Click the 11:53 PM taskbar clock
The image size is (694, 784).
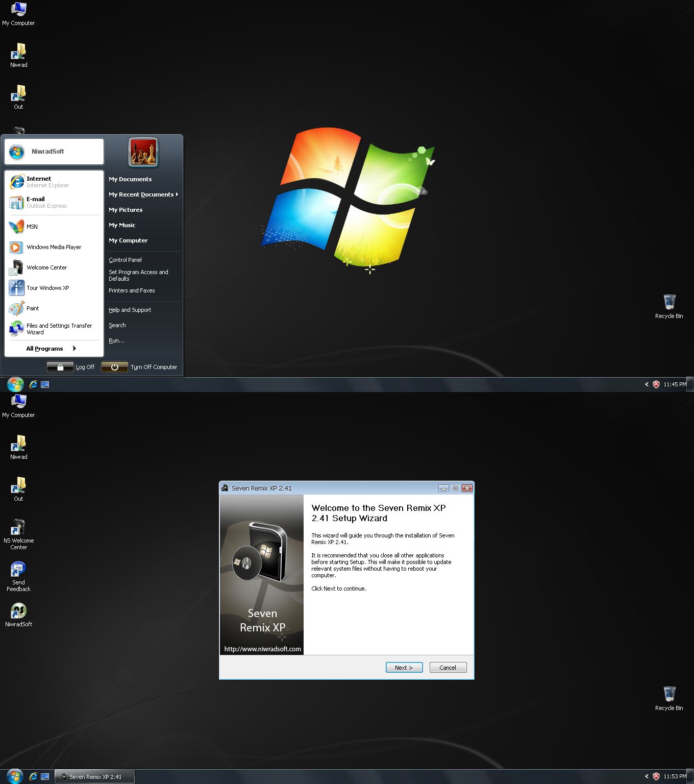(675, 776)
